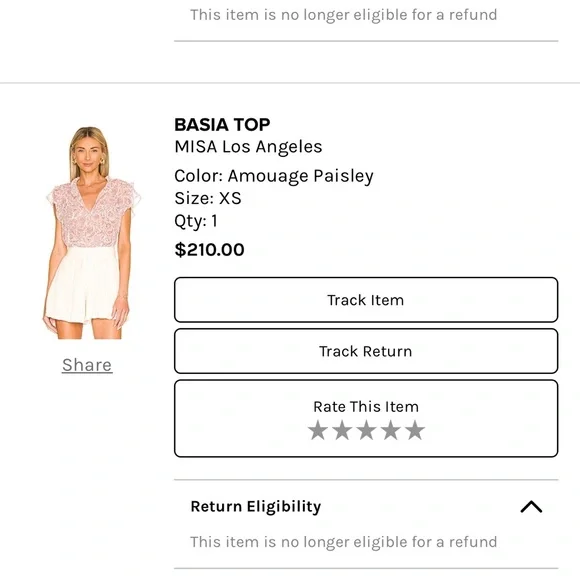Click the $210.00 price text
Image resolution: width=580 pixels, height=580 pixels.
pyautogui.click(x=209, y=250)
